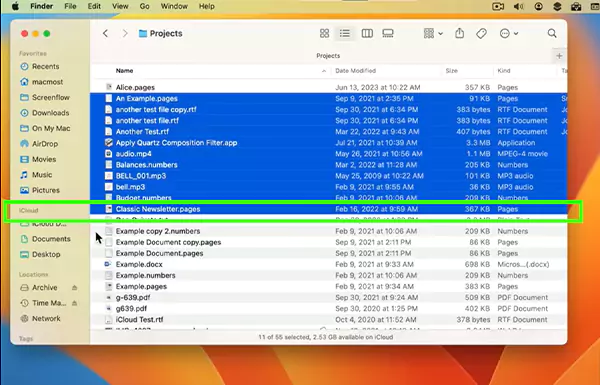Toggle sort direction arrow in Name column
This screenshot has width=600, height=385.
coord(324,71)
